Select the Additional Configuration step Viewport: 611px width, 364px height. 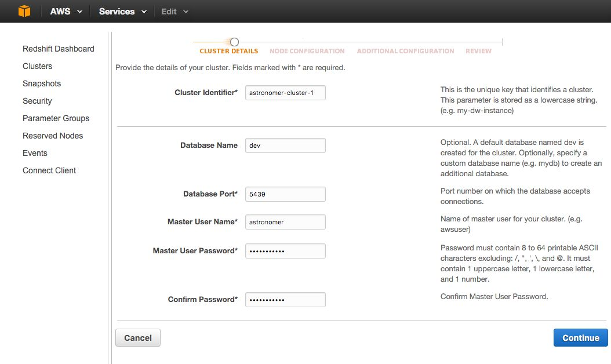tap(405, 51)
